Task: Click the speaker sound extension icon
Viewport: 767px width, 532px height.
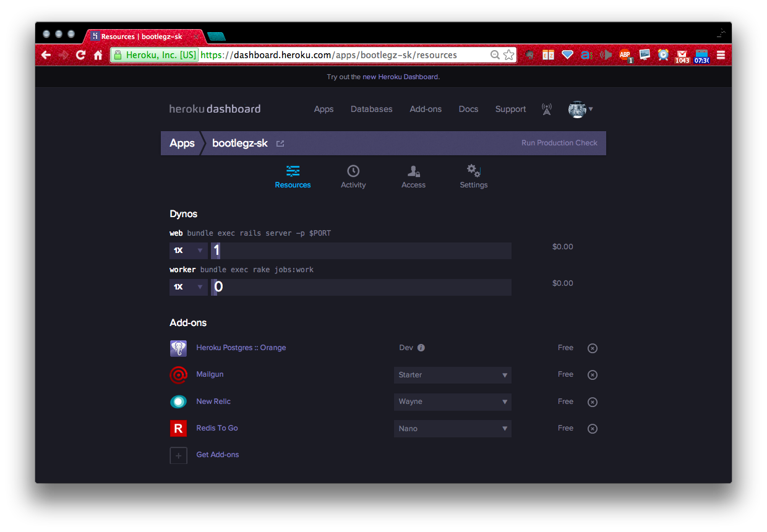Action: tap(606, 55)
